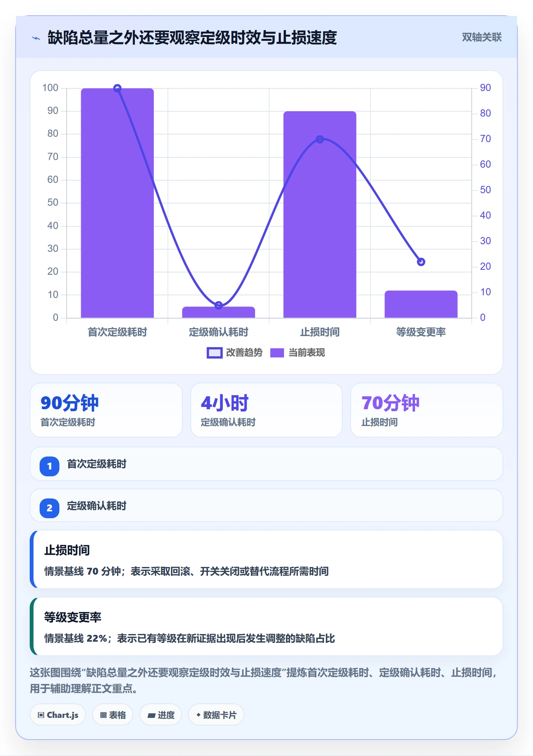
Task: Click the line point at 定级确认耗时 minimum
Action: (219, 305)
